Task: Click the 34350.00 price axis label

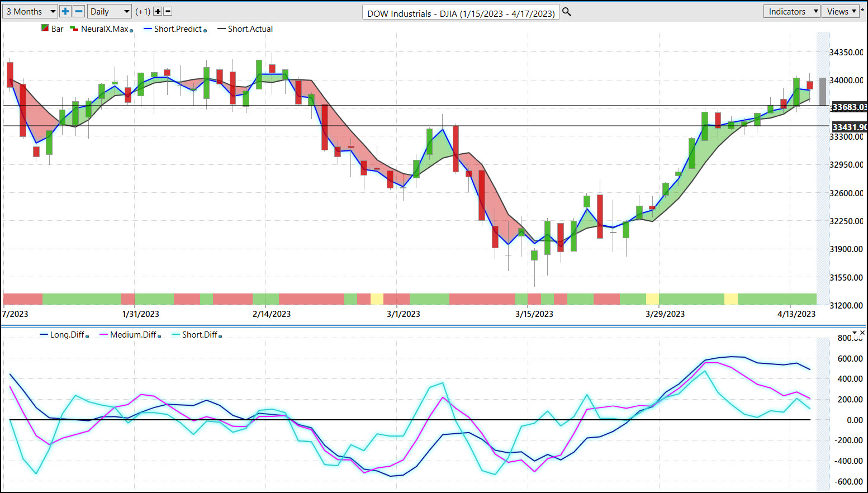Action: (846, 52)
